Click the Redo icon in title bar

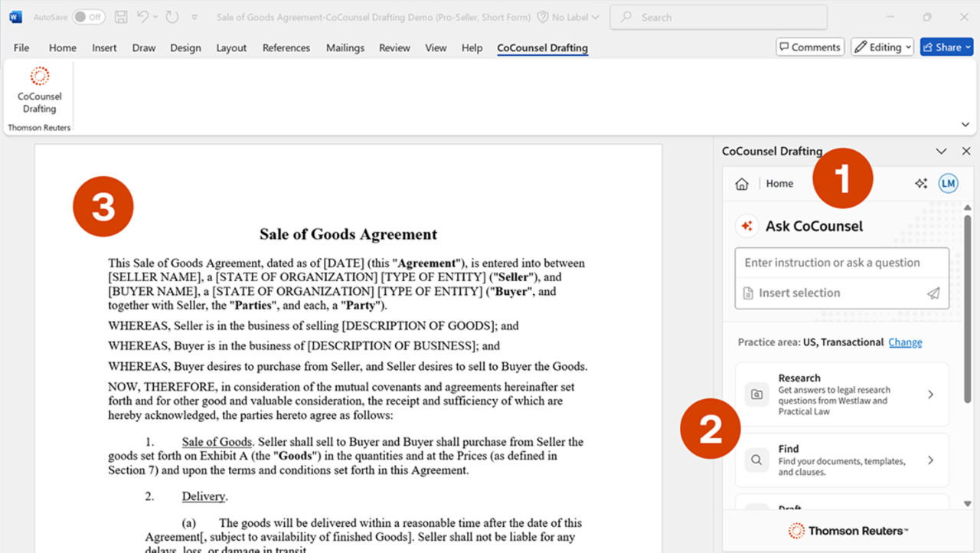point(172,17)
